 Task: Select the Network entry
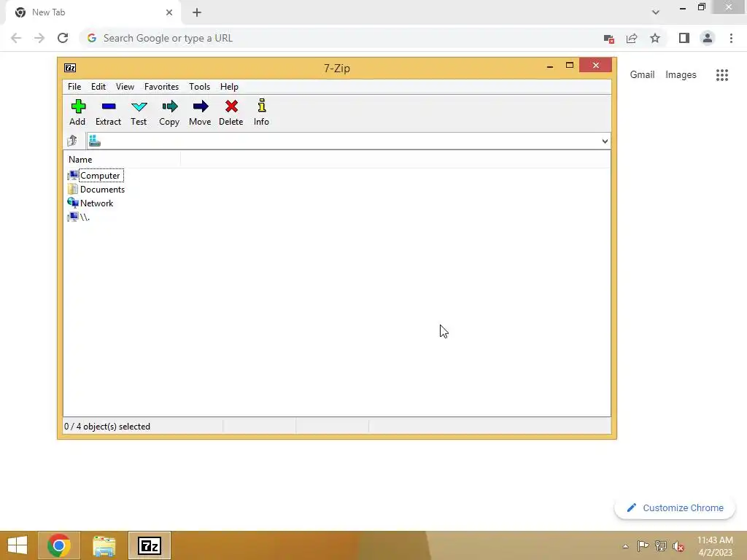(90, 203)
